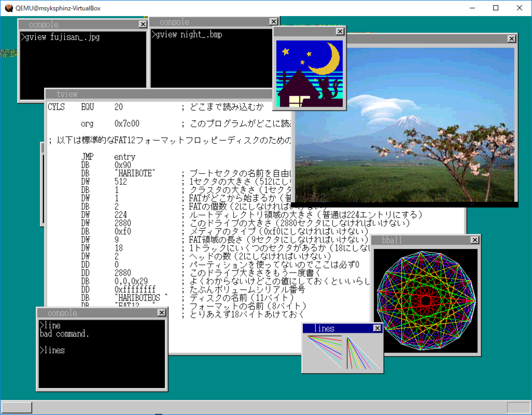Click the Mt. Fuji photograph
The height and width of the screenshot is (415, 532).
[x=404, y=125]
